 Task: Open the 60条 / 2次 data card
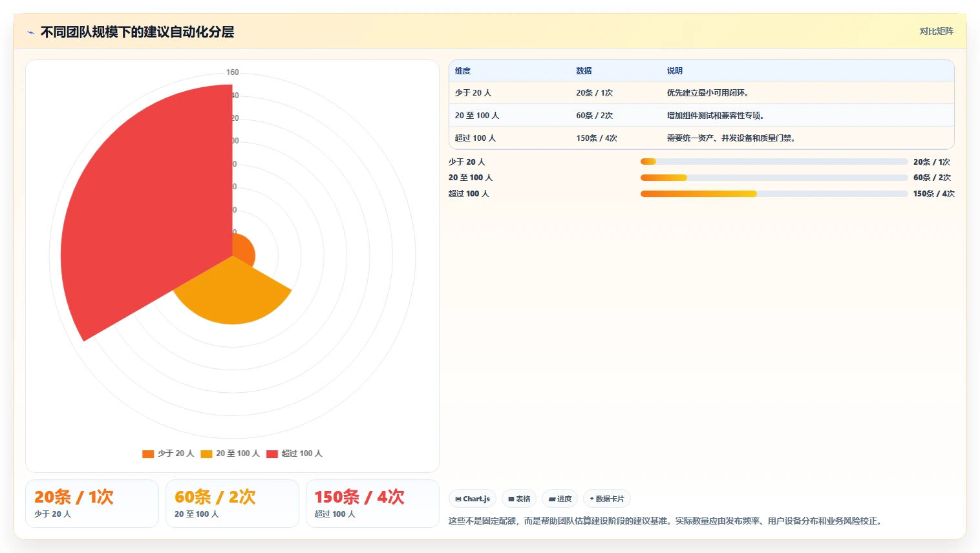pos(232,503)
